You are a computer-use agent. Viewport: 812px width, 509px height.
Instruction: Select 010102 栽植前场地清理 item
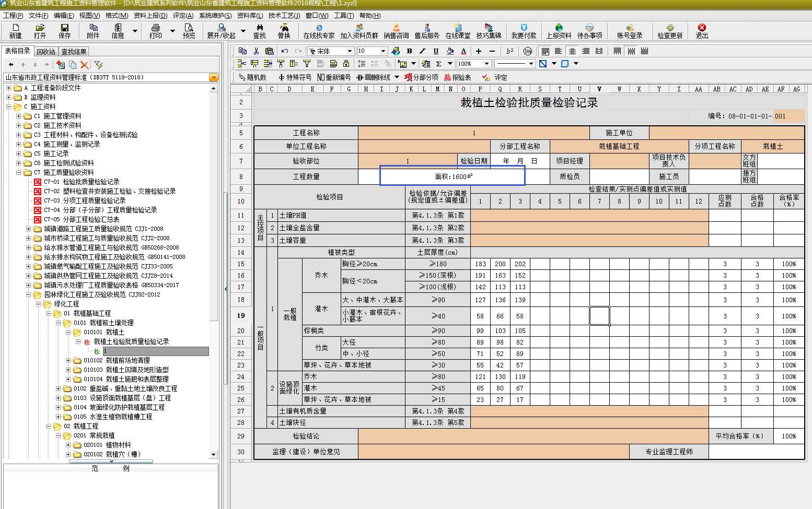coord(117,360)
